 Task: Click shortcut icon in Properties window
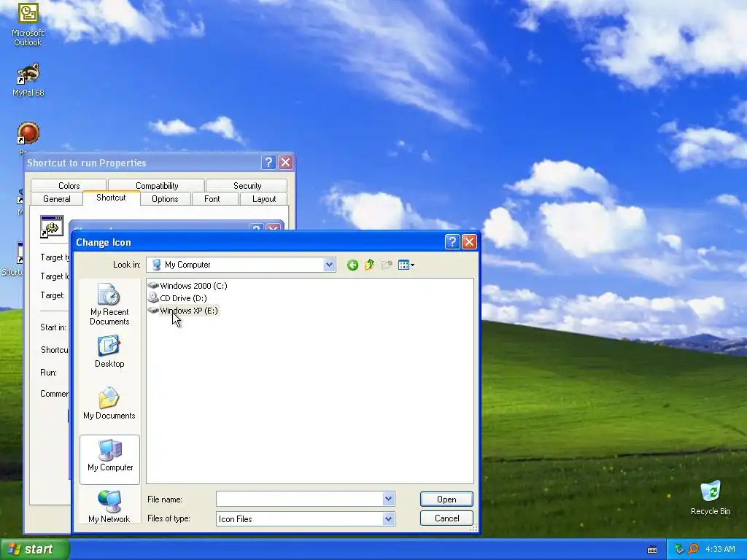point(52,226)
